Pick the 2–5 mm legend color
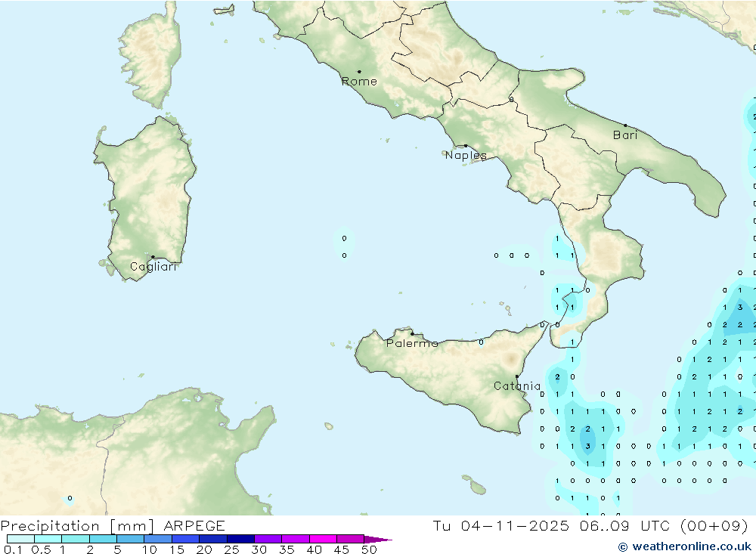 (x=103, y=539)
